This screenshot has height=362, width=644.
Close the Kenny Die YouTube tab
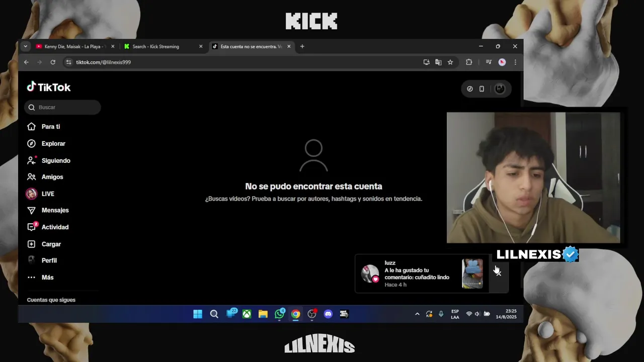click(113, 46)
